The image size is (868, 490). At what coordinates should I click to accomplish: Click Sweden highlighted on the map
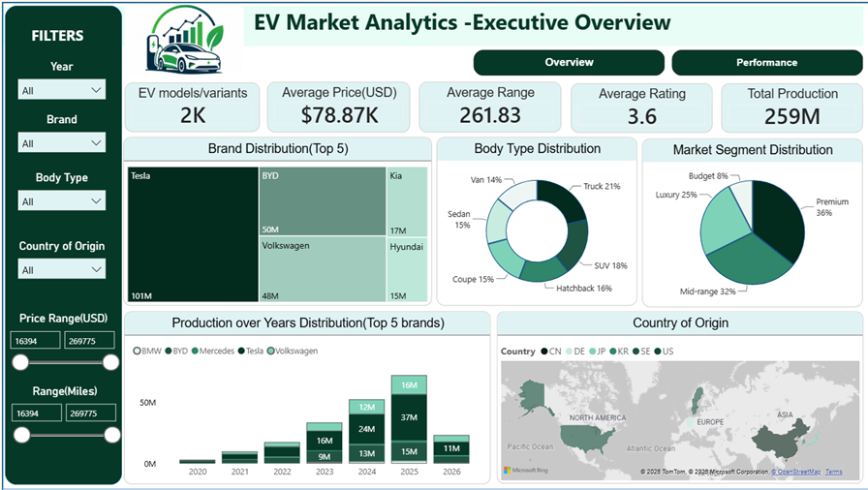[697, 399]
